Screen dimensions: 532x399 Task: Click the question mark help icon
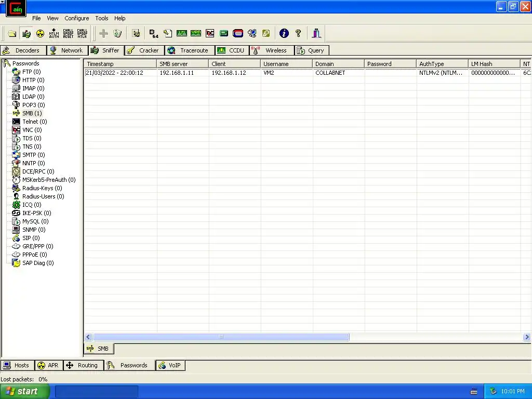(298, 33)
